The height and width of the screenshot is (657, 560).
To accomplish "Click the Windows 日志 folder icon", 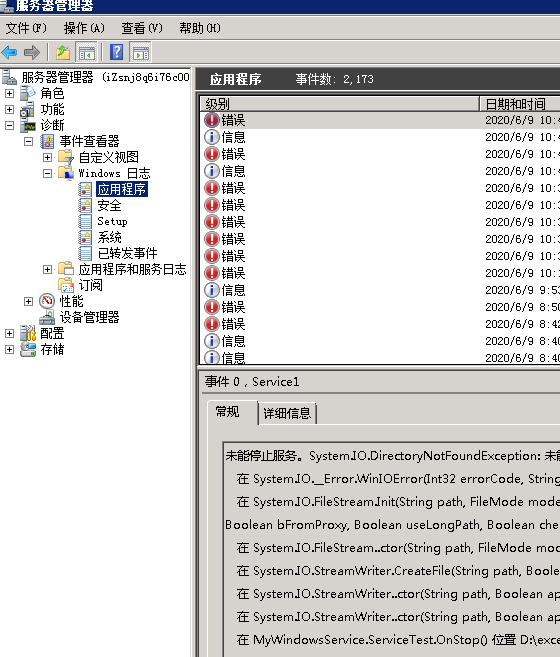I will (66, 173).
